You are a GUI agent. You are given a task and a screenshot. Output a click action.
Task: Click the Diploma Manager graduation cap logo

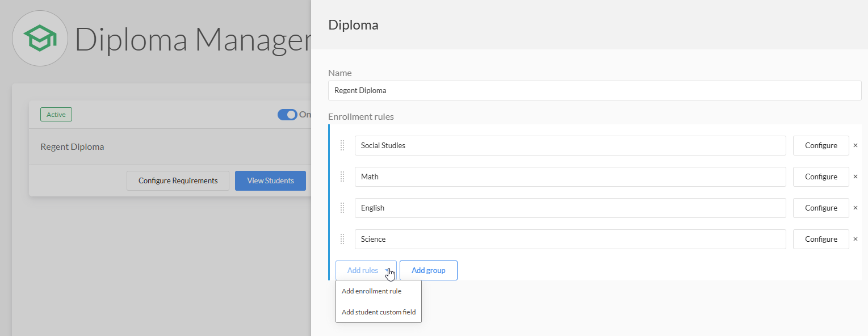(40, 39)
